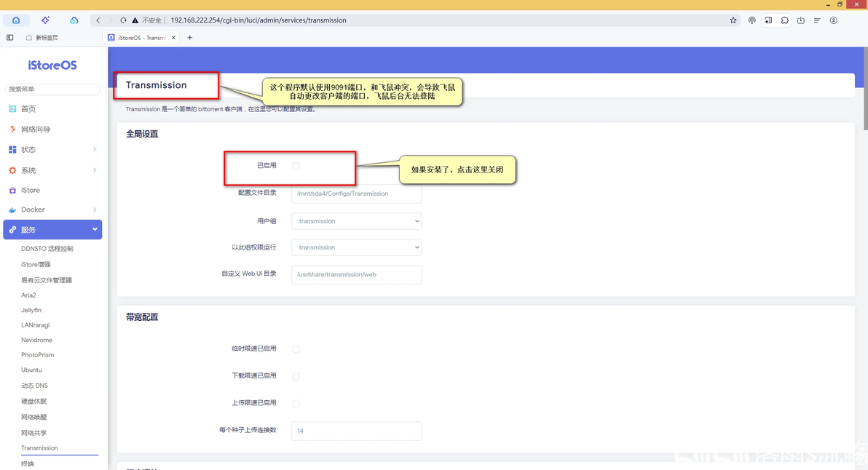The height and width of the screenshot is (470, 868).
Task: Open a new tab with plus icon
Action: pos(190,38)
